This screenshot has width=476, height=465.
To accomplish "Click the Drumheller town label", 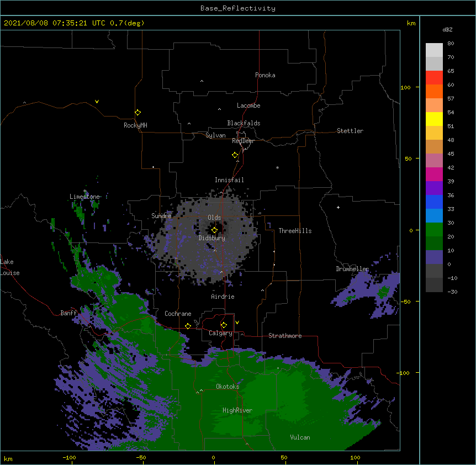I will [x=352, y=269].
